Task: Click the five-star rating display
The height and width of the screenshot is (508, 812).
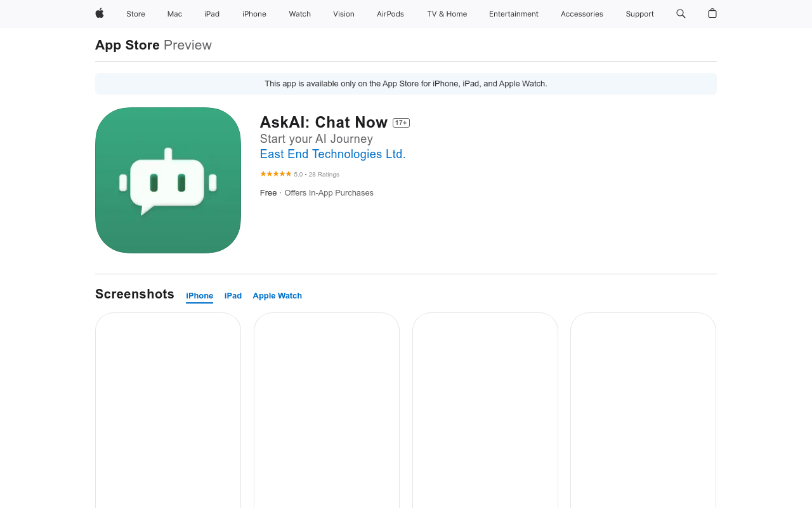Action: coord(275,173)
